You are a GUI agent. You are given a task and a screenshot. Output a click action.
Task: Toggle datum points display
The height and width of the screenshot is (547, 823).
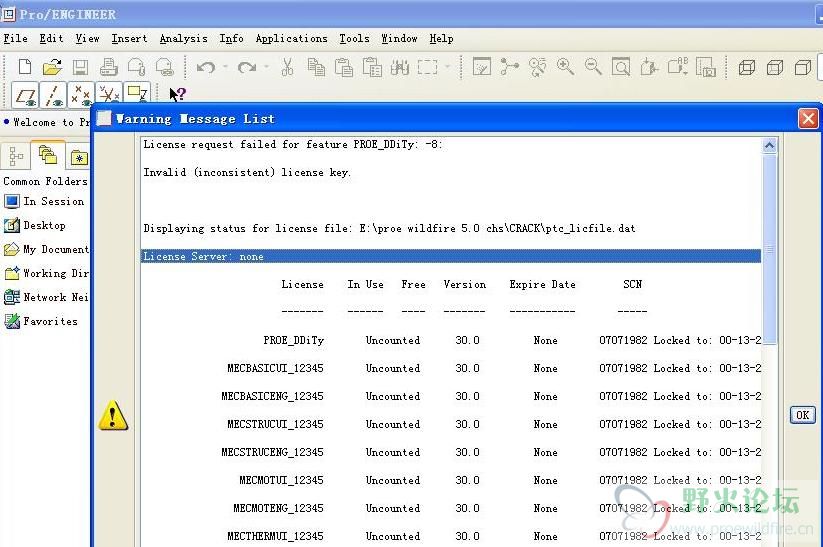81,96
